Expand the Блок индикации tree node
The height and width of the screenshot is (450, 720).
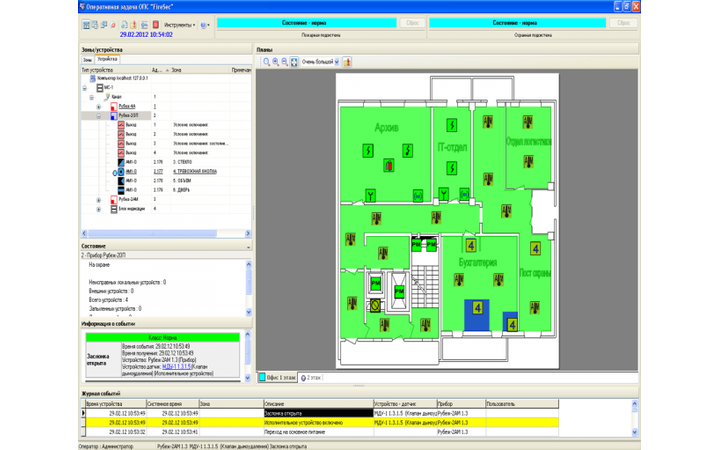pos(99,209)
